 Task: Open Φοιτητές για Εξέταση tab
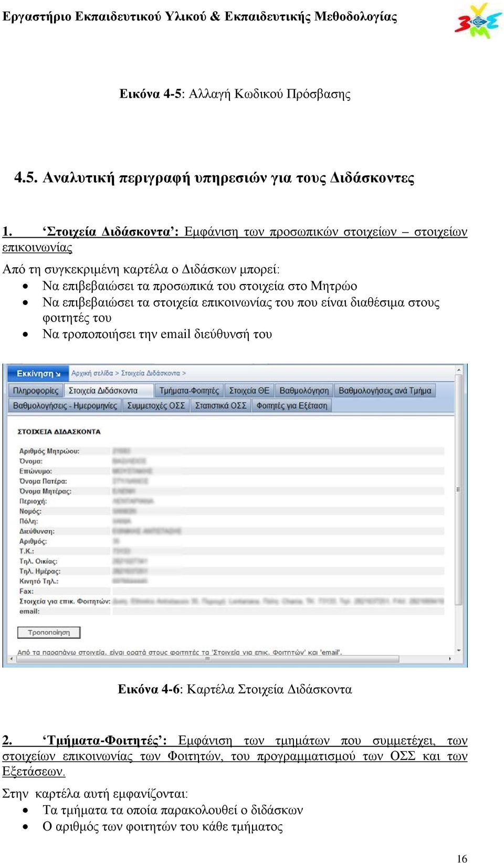[291, 405]
